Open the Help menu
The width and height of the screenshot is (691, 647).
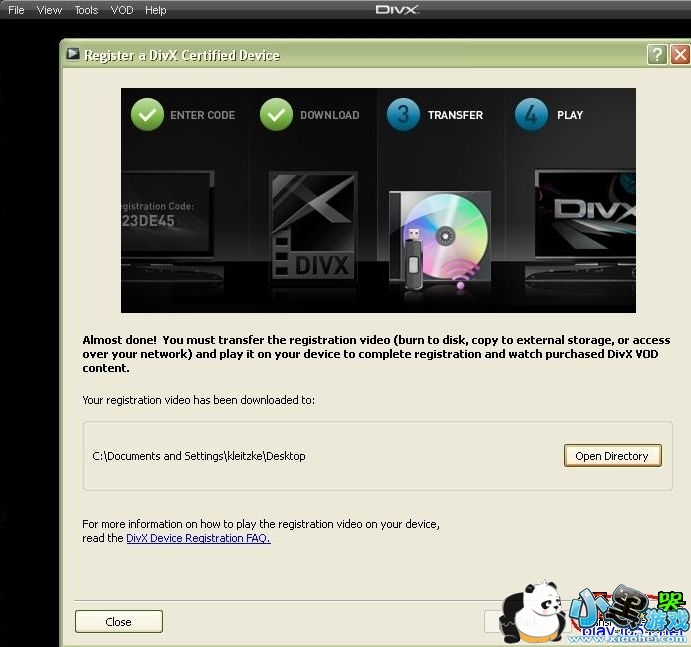pyautogui.click(x=156, y=10)
